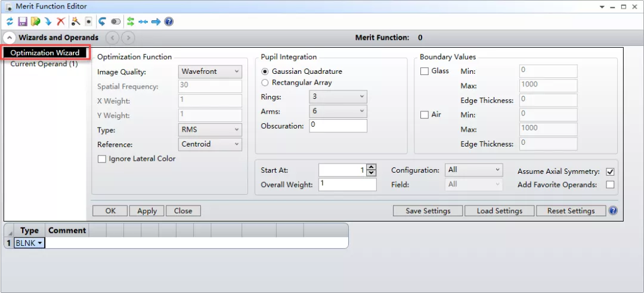Image resolution: width=644 pixels, height=293 pixels.
Task: Click the green swap arrows toolbar icon
Action: 131,21
